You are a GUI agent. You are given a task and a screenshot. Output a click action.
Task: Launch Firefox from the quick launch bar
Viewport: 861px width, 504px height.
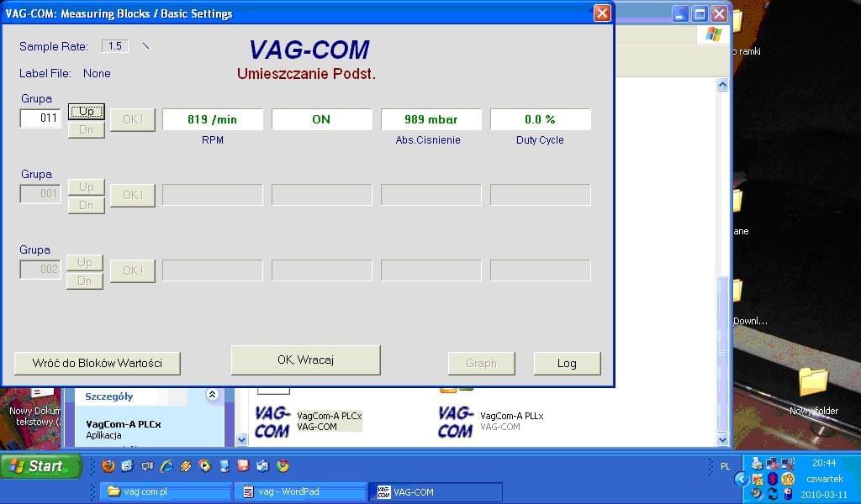pos(108,466)
